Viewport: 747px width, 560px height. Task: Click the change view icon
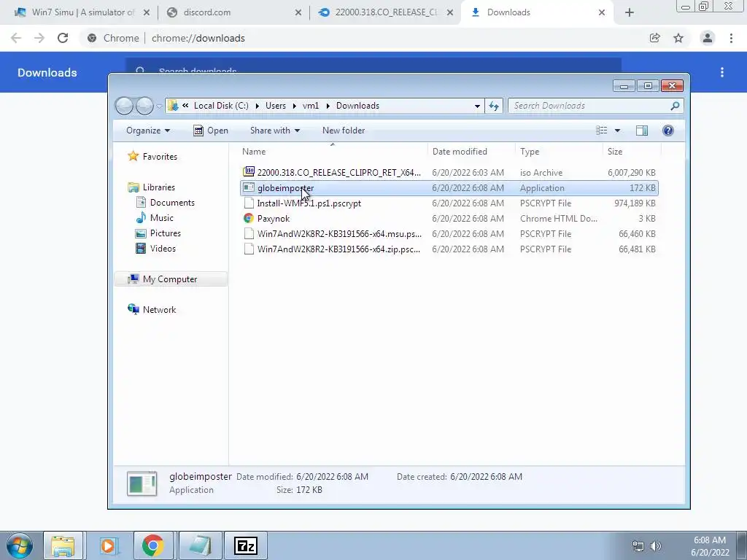coord(602,131)
